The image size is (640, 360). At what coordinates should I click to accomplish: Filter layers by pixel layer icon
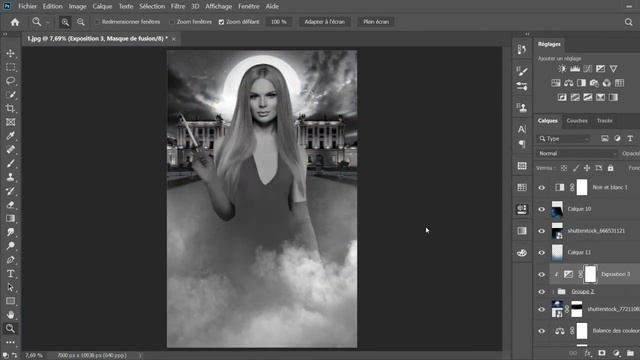(604, 139)
